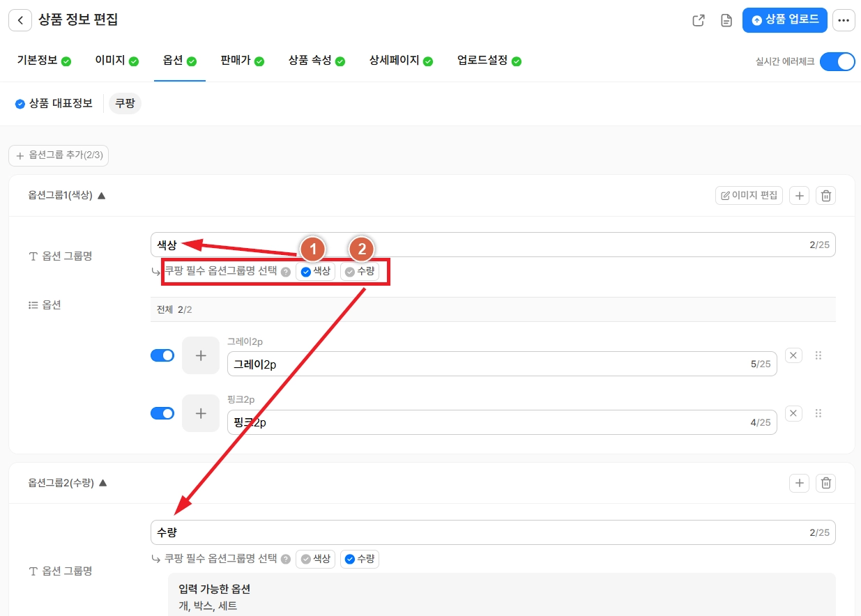This screenshot has width=861, height=616.
Task: Switch to the 기본정보 tab
Action: [44, 61]
